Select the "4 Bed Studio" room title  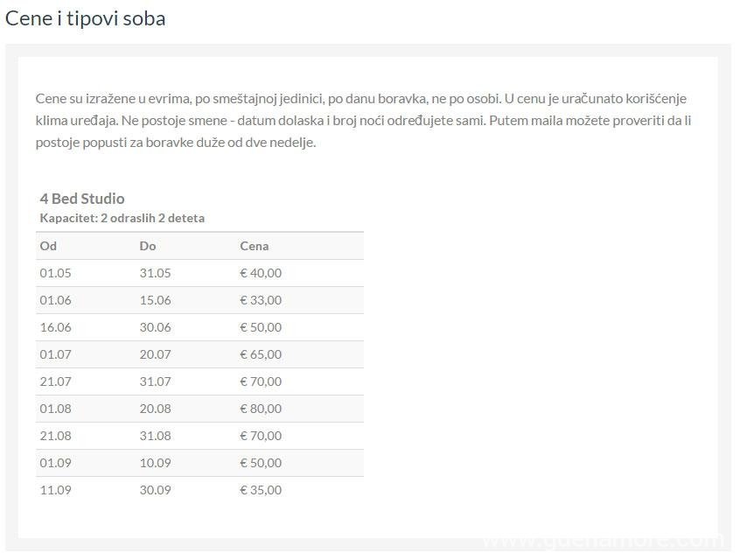point(82,198)
